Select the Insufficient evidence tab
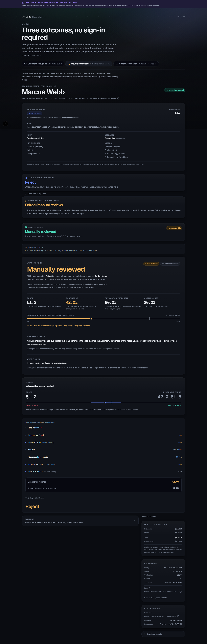Viewport: 207px width, 644px height. 89,64
